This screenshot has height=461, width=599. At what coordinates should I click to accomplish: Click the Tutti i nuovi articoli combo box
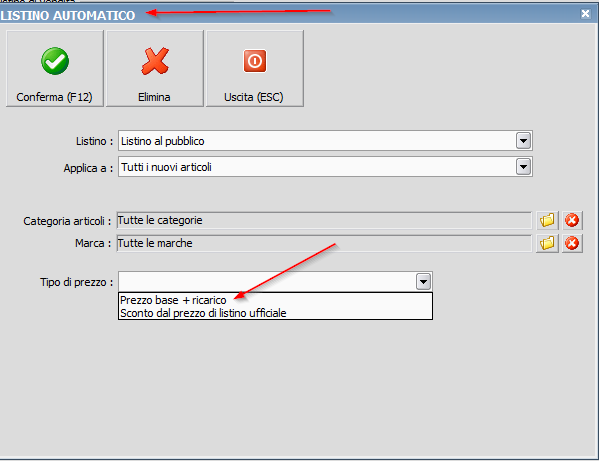325,167
